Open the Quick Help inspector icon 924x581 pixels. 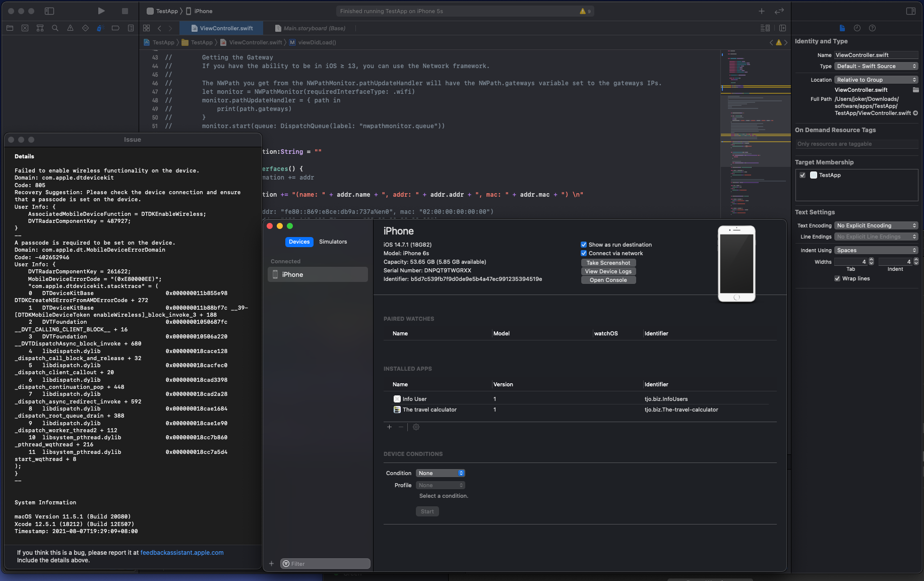[x=872, y=28]
